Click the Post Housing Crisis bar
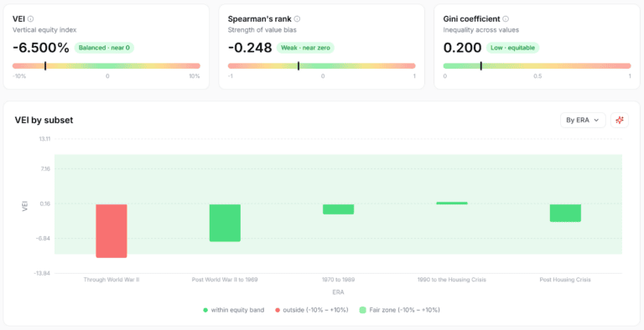The width and height of the screenshot is (644, 330). tap(565, 213)
